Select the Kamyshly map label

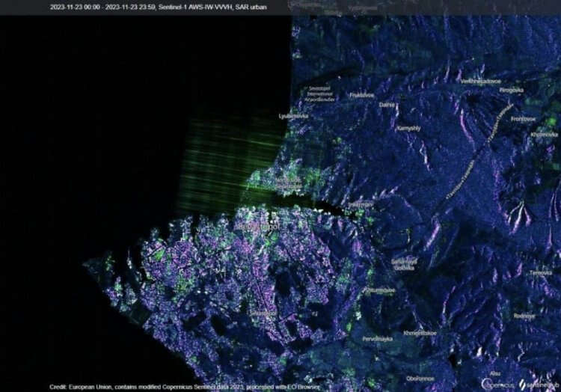[x=408, y=128]
